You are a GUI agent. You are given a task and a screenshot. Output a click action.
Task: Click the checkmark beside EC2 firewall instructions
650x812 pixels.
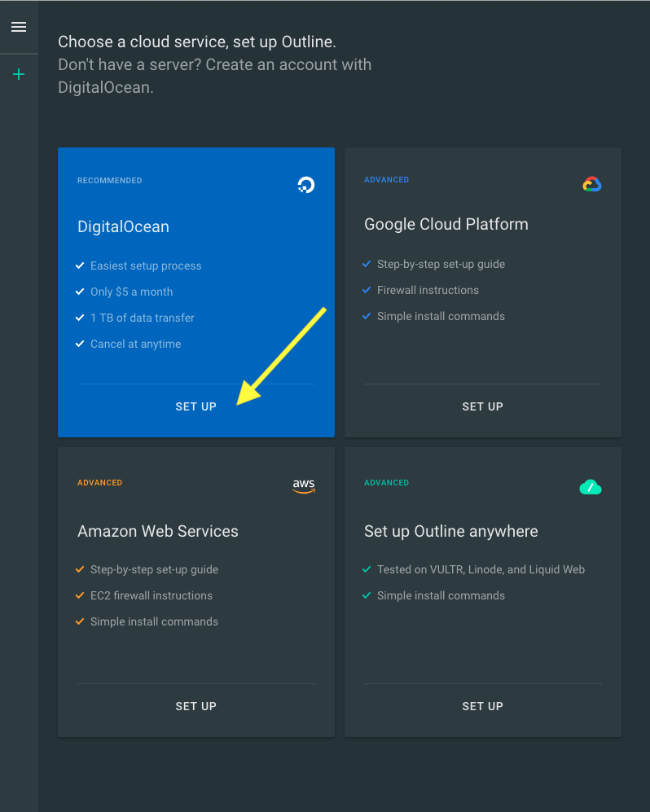80,595
